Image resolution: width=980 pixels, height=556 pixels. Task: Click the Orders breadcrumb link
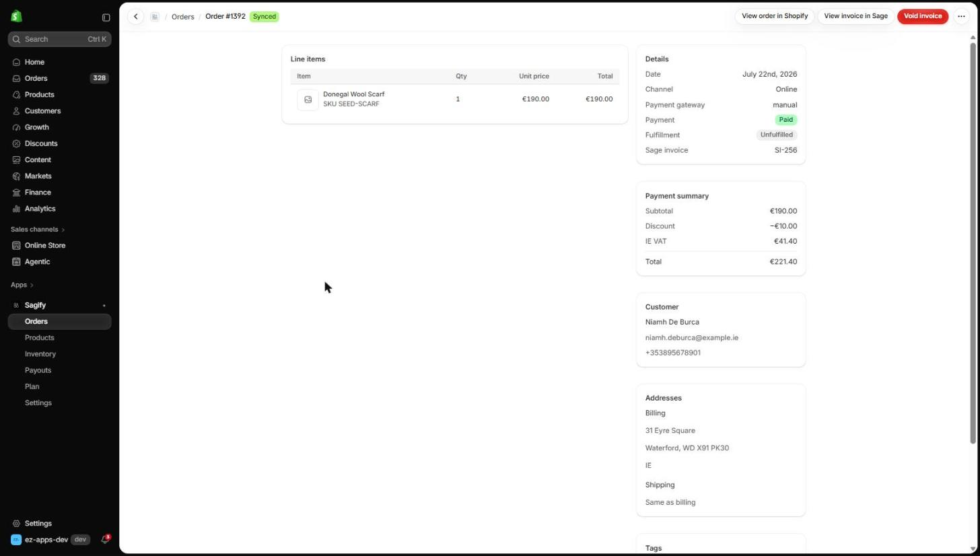pos(182,17)
